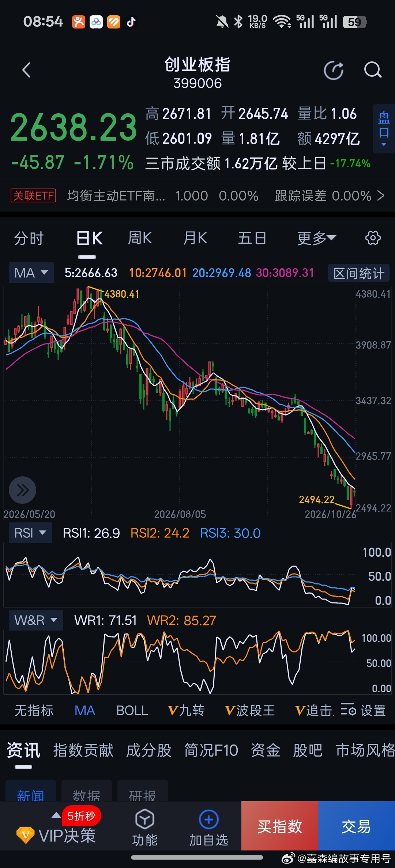This screenshot has height=868, width=395.
Task: Open the search magnifier icon
Action: pyautogui.click(x=373, y=70)
